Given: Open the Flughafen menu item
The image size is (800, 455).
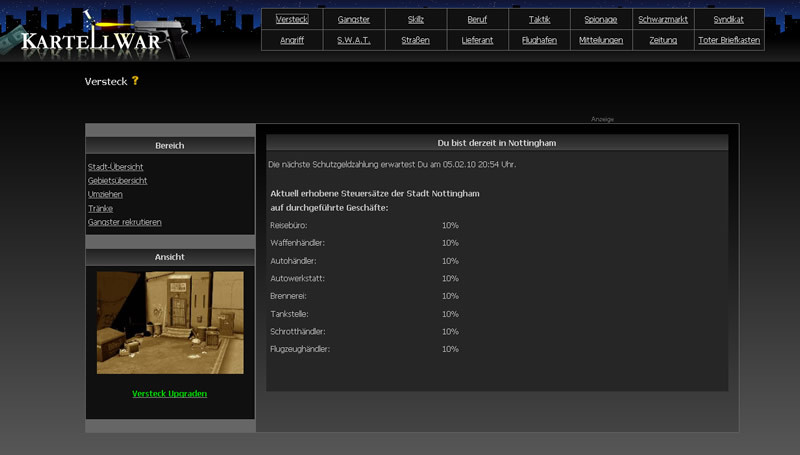Looking at the screenshot, I should (539, 40).
